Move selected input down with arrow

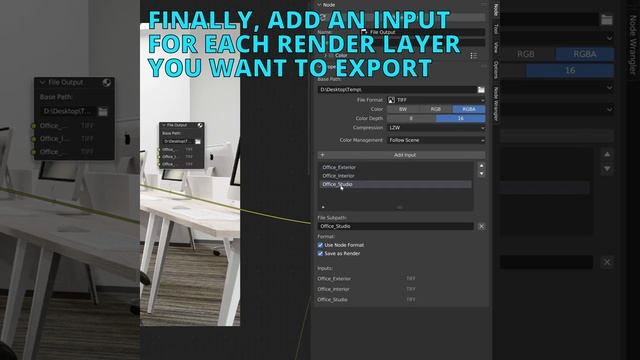coord(481,173)
